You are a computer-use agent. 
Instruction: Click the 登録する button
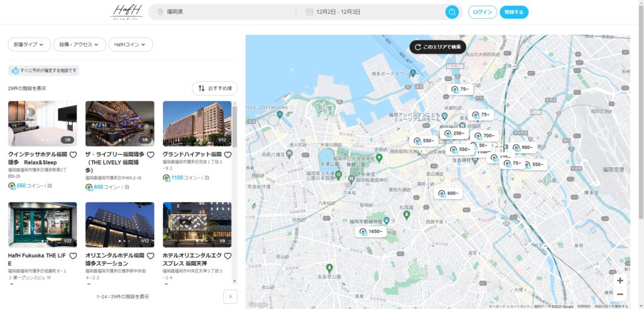(x=514, y=12)
